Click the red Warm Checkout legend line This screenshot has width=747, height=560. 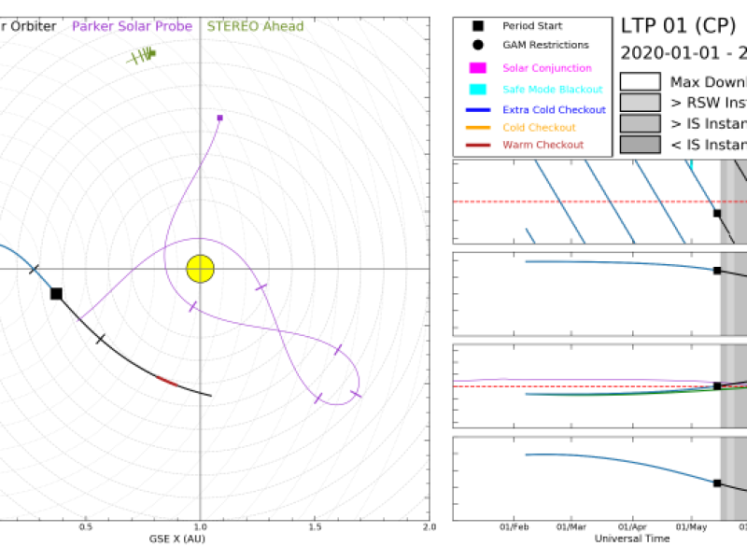[478, 145]
